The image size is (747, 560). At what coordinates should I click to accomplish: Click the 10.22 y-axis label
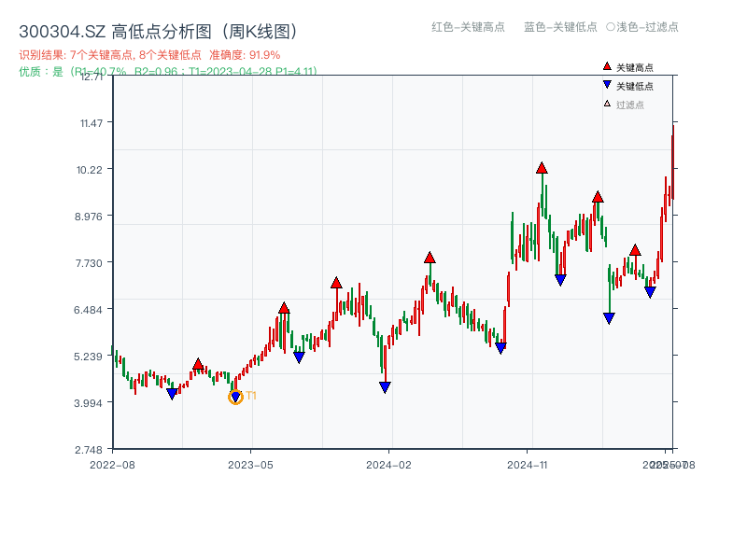point(90,170)
